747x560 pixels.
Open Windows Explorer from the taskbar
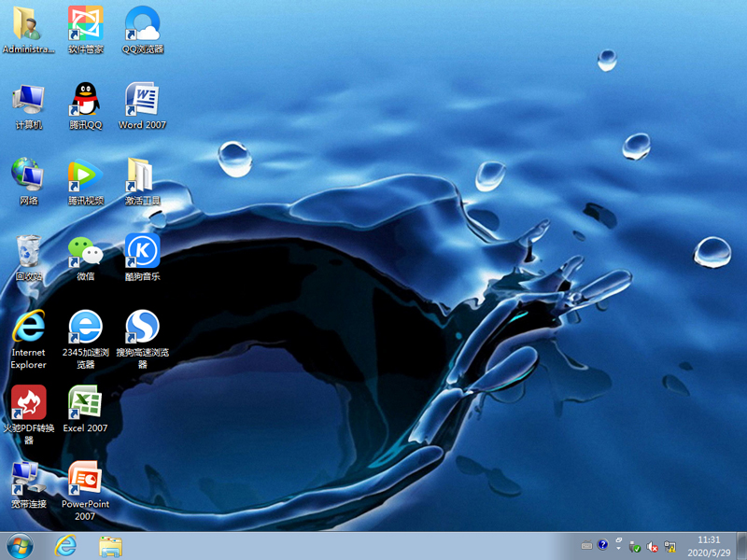tap(111, 546)
